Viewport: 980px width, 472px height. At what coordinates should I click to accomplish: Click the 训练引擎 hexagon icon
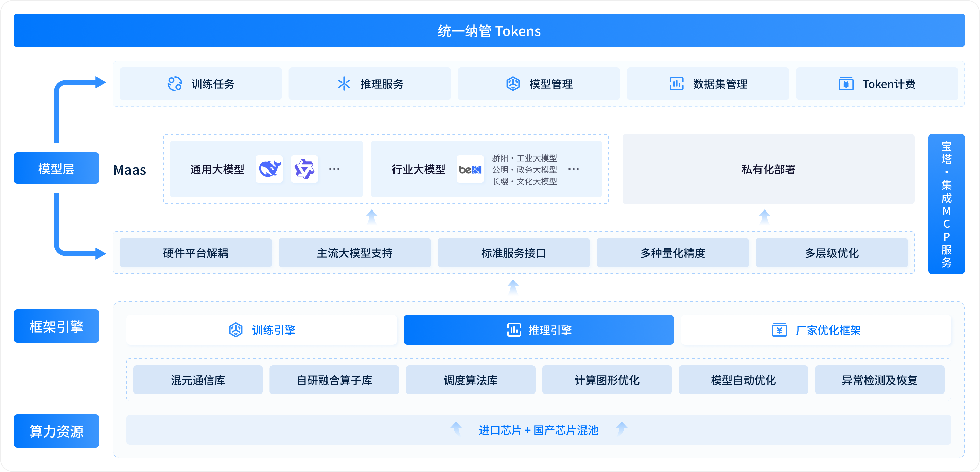235,330
